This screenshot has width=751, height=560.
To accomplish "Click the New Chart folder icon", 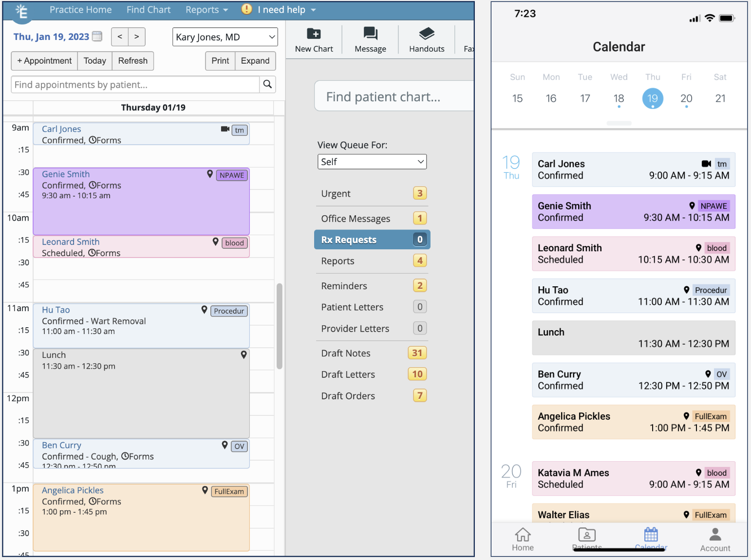I will (x=314, y=34).
